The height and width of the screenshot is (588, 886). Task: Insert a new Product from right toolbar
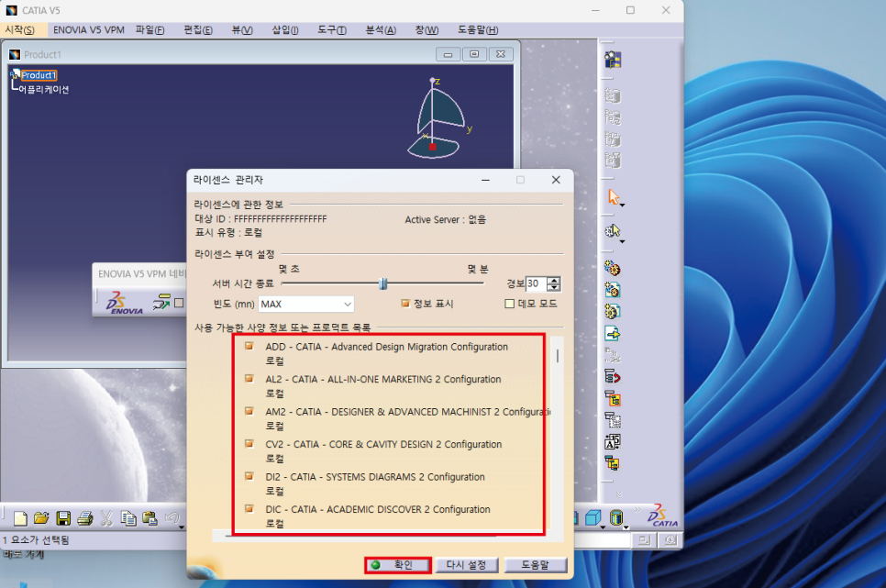[x=613, y=290]
